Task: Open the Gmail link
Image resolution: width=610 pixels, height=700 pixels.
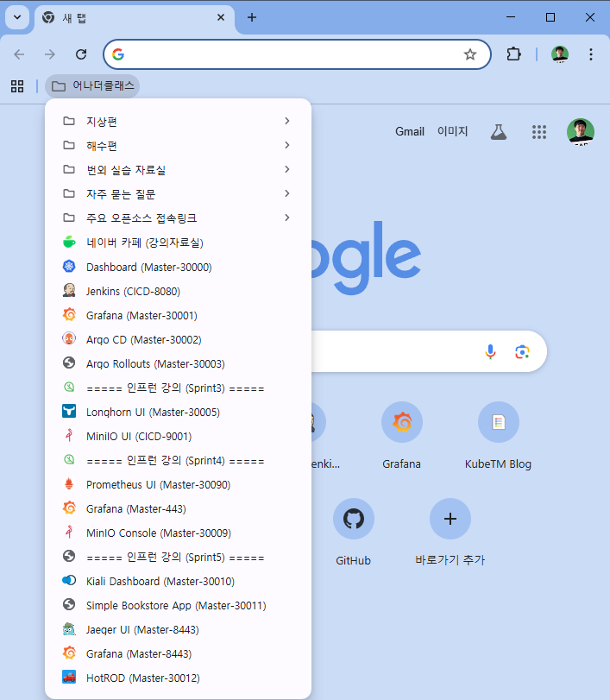Action: coord(409,131)
